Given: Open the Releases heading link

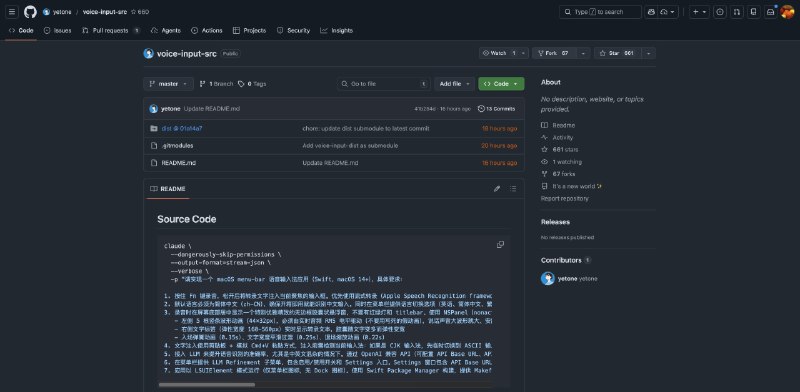Looking at the screenshot, I should [556, 222].
